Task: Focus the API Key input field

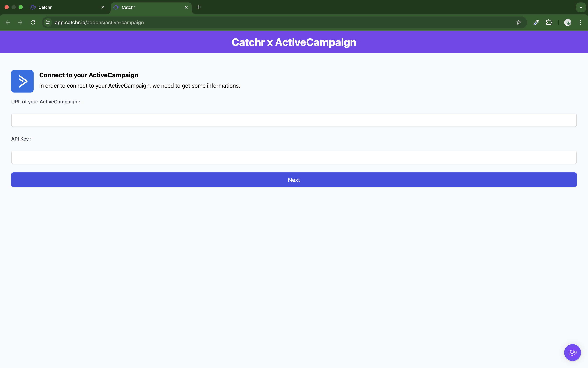Action: pyautogui.click(x=294, y=157)
